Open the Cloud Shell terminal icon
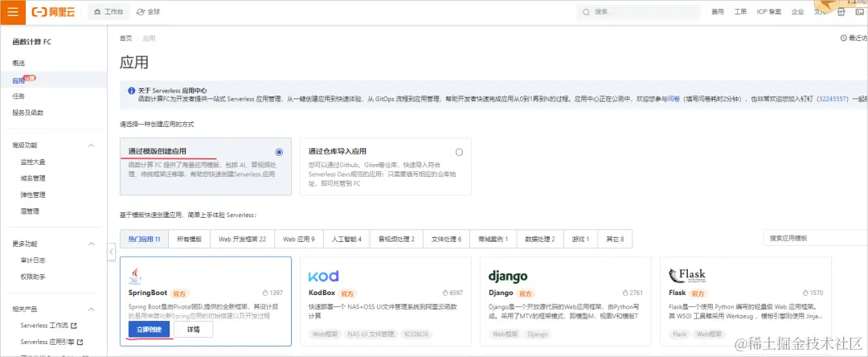This screenshot has height=357, width=868. (859, 11)
